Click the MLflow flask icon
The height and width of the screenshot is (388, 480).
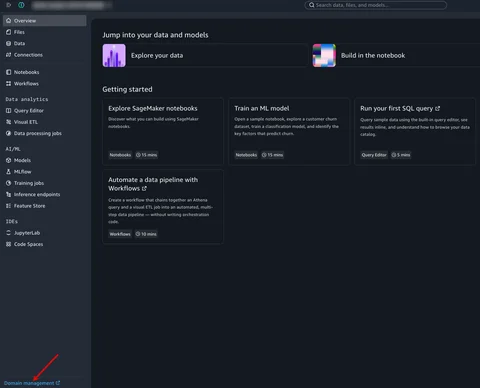pyautogui.click(x=9, y=172)
